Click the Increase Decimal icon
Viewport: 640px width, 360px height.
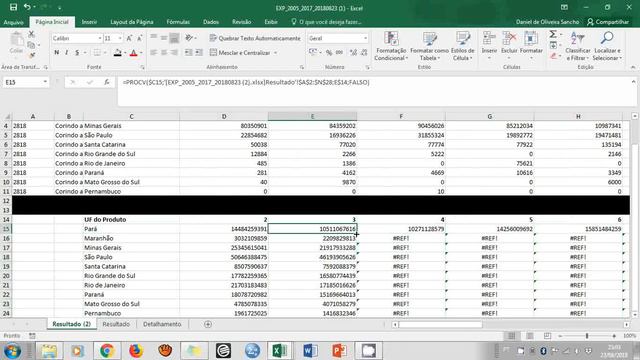353,52
